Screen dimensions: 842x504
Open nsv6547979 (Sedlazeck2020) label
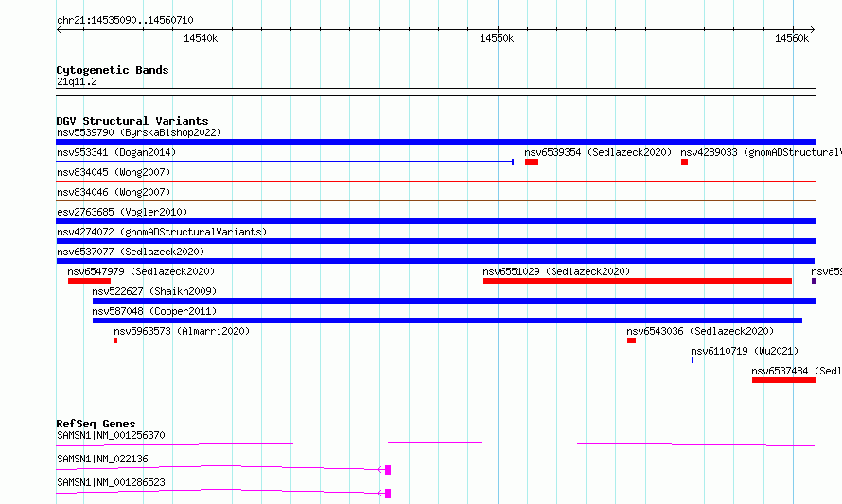[x=141, y=271]
